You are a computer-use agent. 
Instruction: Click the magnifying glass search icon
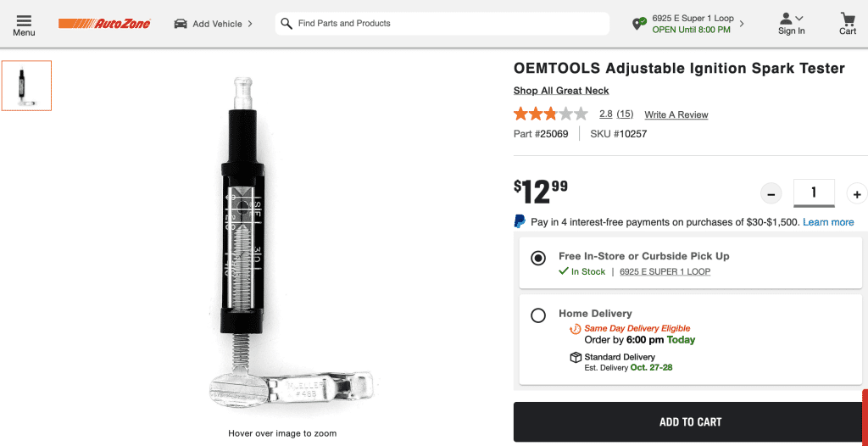click(x=287, y=24)
